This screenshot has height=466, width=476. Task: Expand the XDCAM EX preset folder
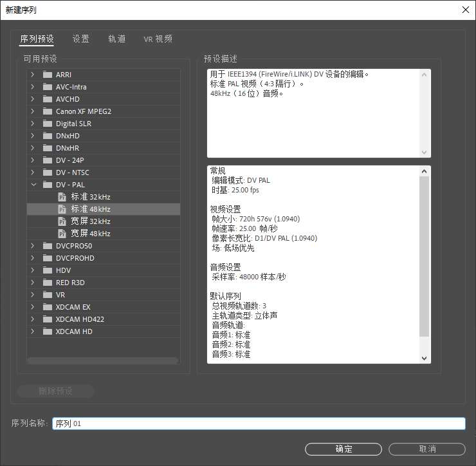[33, 307]
